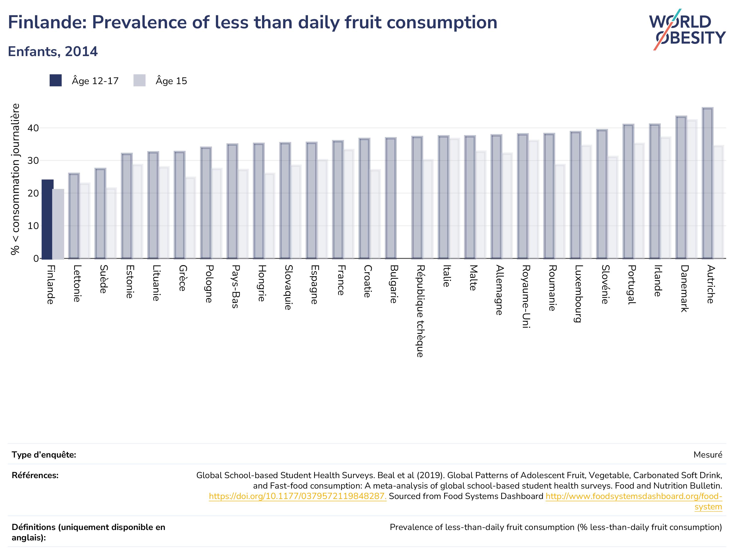Click the Autriche Âge 12-17 bar
734x560 pixels.
707,183
